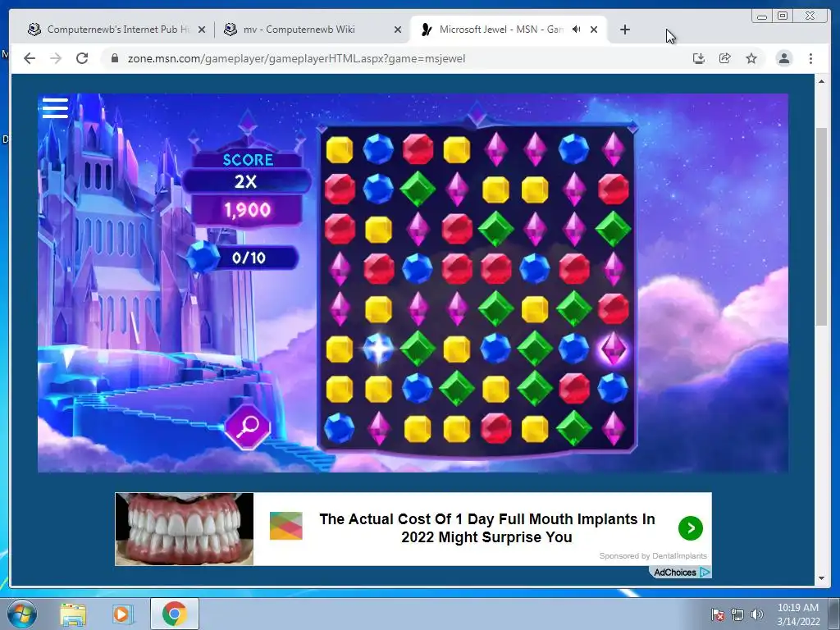840x630 pixels.
Task: Click the Sponsored by DentalImplants text
Action: [x=653, y=556]
